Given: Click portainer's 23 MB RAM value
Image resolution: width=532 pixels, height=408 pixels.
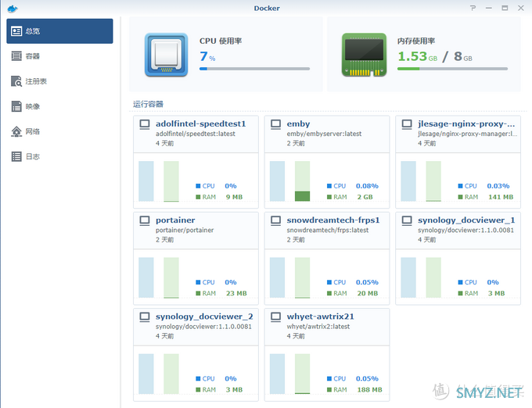Looking at the screenshot, I should tap(236, 293).
